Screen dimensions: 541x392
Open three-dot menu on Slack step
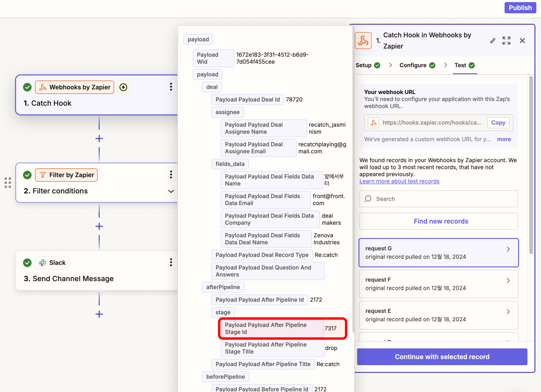click(x=171, y=262)
